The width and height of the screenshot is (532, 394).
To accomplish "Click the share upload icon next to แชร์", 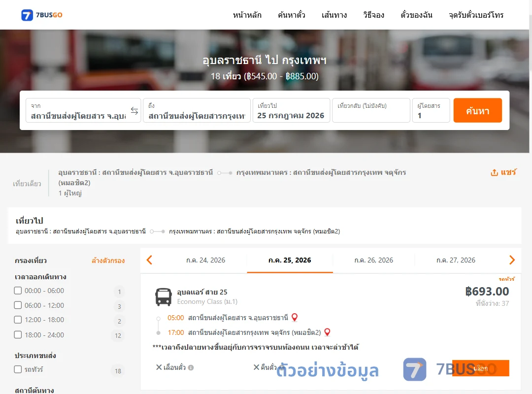I will click(494, 173).
